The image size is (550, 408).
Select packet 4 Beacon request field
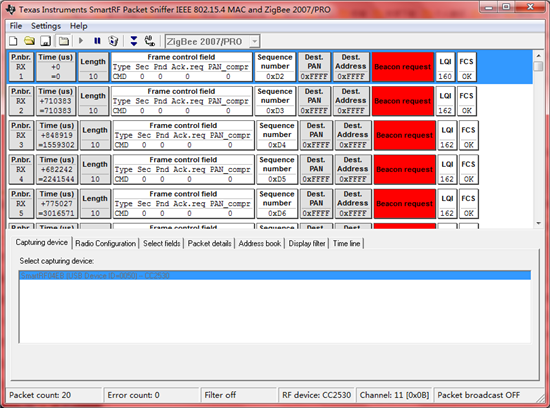click(x=404, y=169)
